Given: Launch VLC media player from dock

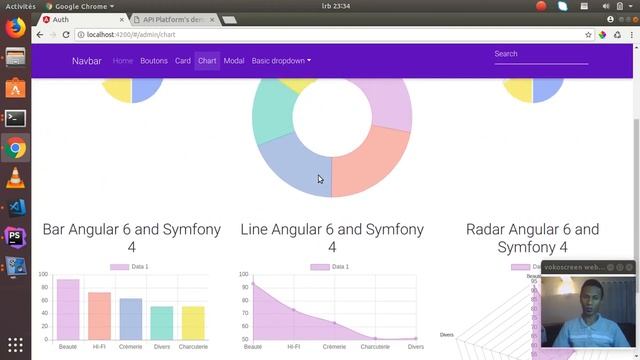Looking at the screenshot, I should pos(16,178).
